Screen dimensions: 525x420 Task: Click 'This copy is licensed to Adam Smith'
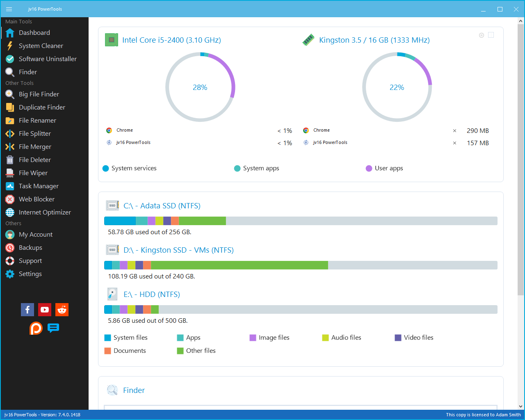click(483, 415)
